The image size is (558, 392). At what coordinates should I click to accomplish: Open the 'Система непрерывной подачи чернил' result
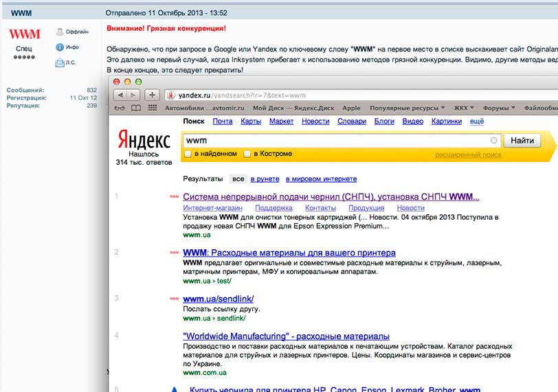pyautogui.click(x=331, y=197)
